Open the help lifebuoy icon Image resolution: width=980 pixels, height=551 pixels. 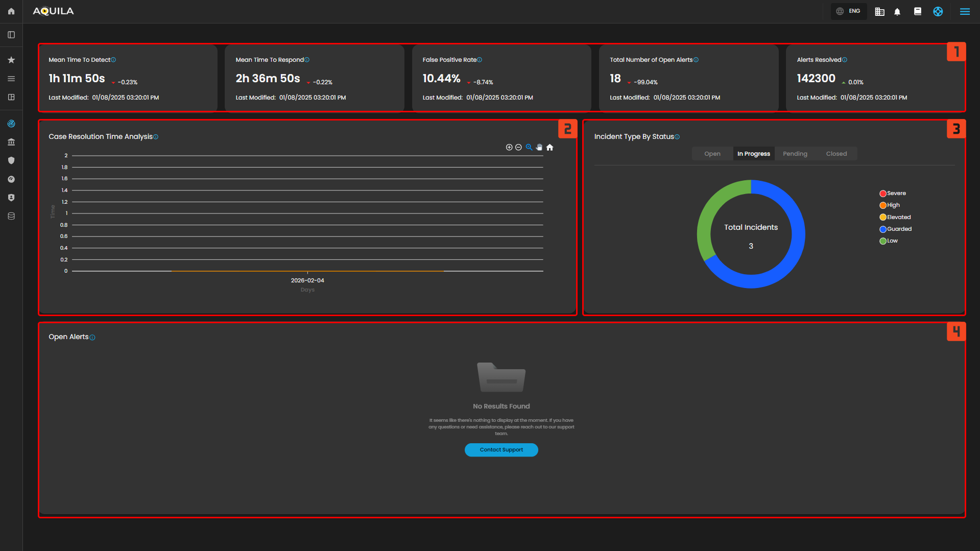tap(938, 12)
